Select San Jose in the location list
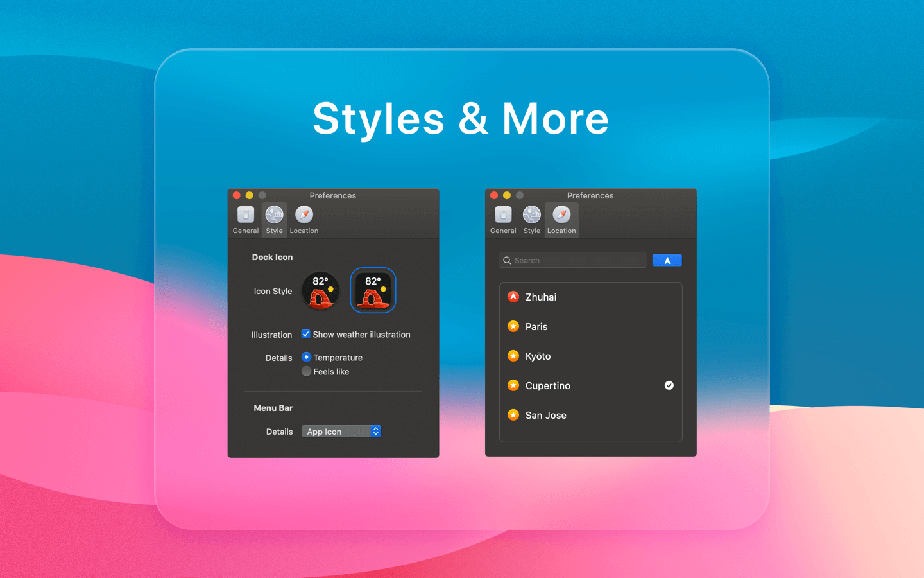Image resolution: width=924 pixels, height=578 pixels. click(546, 415)
